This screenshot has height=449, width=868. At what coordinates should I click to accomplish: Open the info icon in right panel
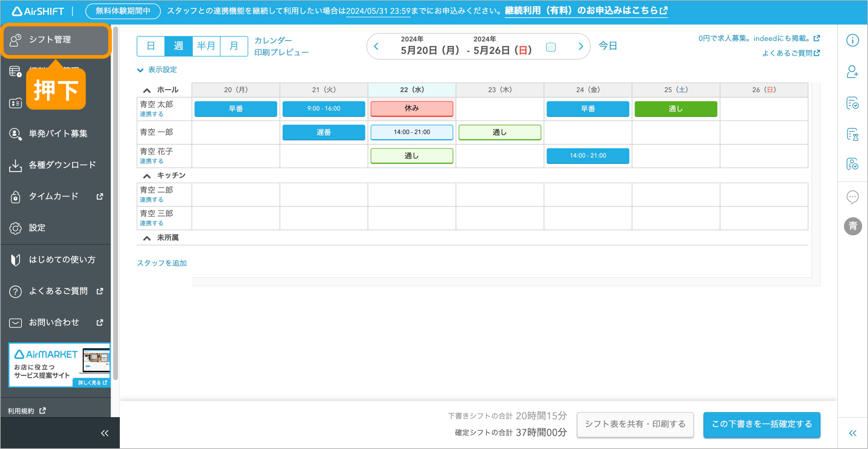(x=852, y=40)
